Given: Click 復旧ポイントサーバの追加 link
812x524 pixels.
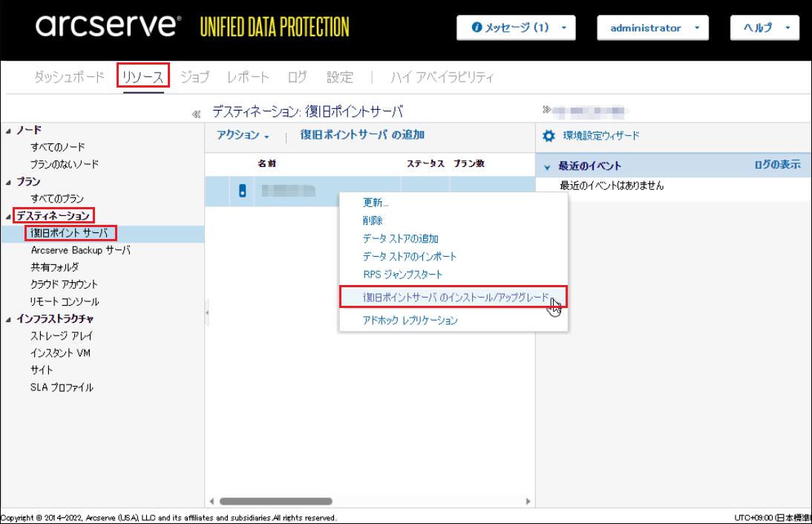Looking at the screenshot, I should click(x=362, y=134).
